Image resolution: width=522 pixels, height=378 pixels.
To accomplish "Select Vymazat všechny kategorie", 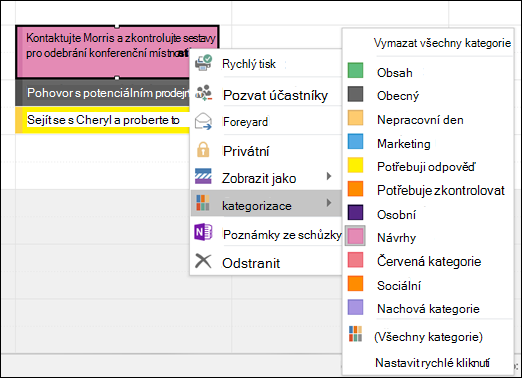I will tap(442, 43).
